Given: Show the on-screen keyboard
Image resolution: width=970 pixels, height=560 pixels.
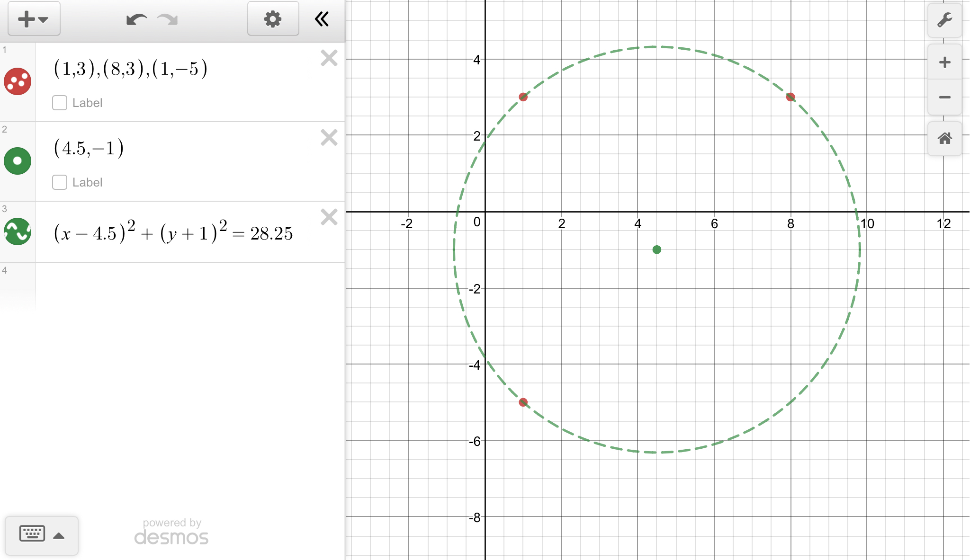Looking at the screenshot, I should pyautogui.click(x=32, y=534).
